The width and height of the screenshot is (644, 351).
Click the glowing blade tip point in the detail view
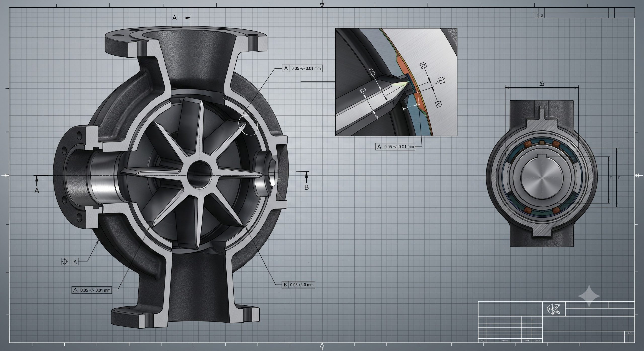[x=408, y=82]
